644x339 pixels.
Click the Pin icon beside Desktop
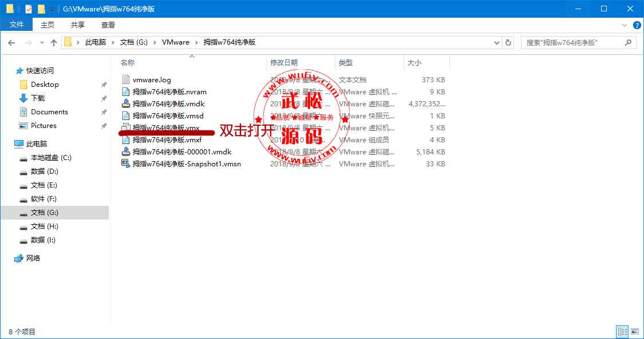pos(104,85)
